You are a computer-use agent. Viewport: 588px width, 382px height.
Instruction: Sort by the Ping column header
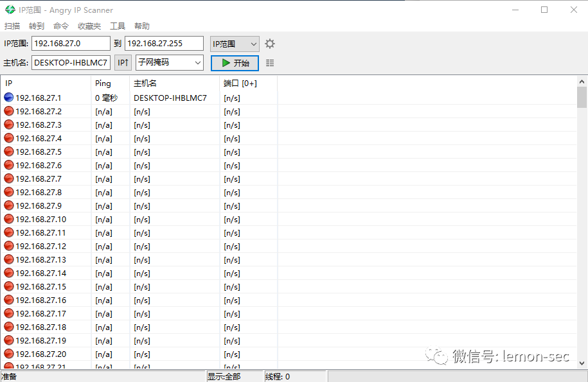(111, 83)
